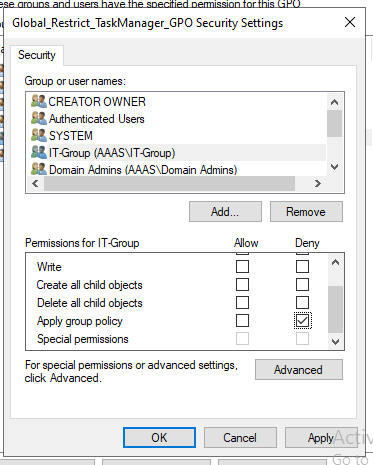The image size is (373, 465).
Task: Click the names list scroll up arrow
Action: click(x=334, y=102)
